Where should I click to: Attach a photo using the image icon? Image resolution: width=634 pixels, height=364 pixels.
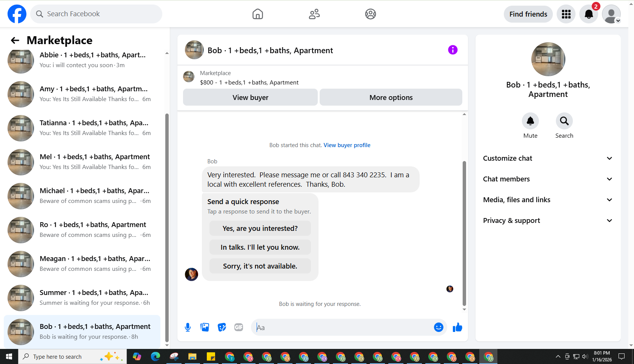click(205, 327)
